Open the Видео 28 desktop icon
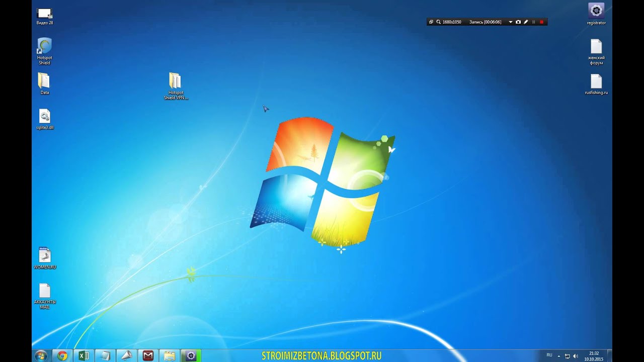 coord(44,16)
